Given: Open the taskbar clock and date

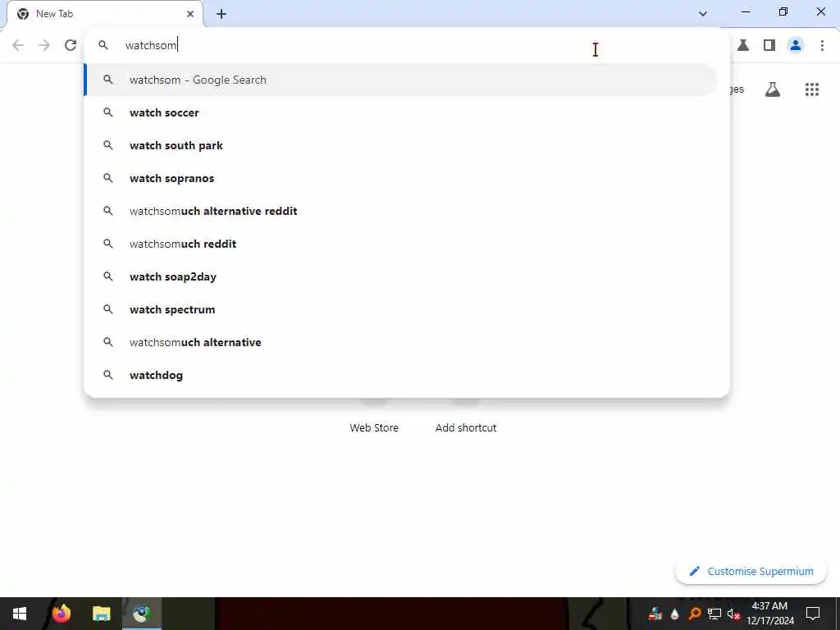Looking at the screenshot, I should coord(769,614).
